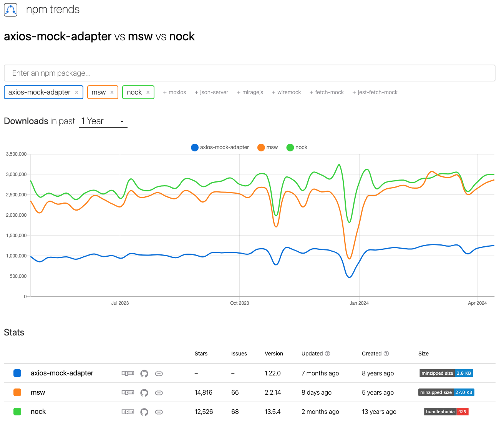Click axios-mock-adapter updated "7 months ago"
Screen dimensions: 504x425
click(x=320, y=373)
